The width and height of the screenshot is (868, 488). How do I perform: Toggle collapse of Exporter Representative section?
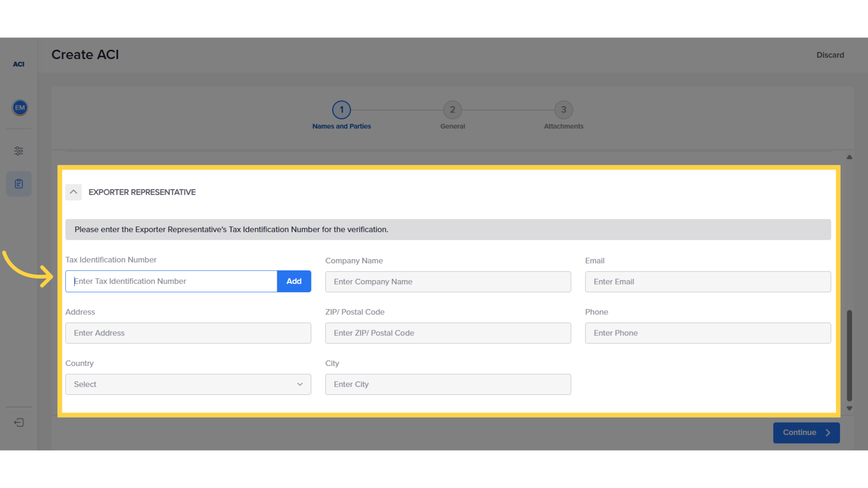[x=73, y=191]
